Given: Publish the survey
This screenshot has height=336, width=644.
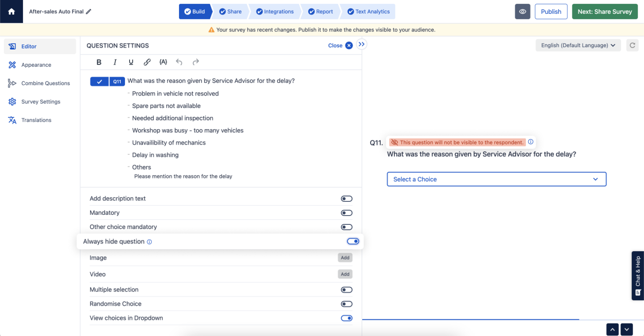Looking at the screenshot, I should (x=551, y=11).
